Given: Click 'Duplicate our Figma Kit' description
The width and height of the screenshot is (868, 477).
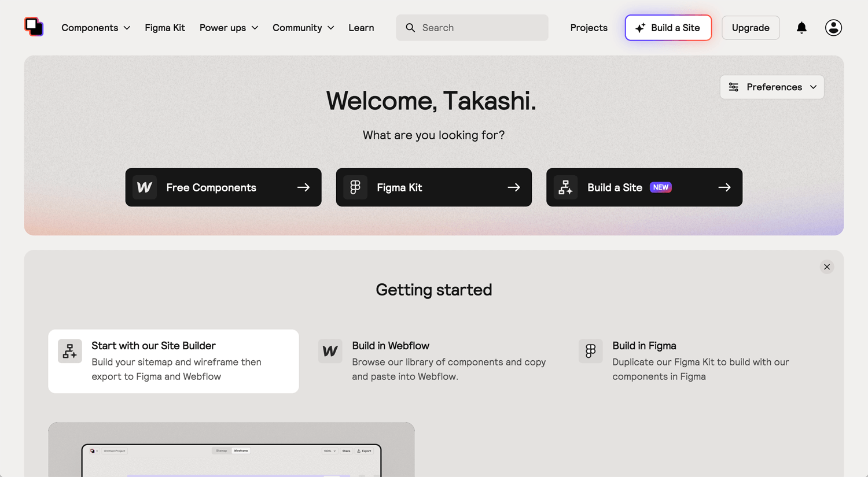Looking at the screenshot, I should coord(701,369).
